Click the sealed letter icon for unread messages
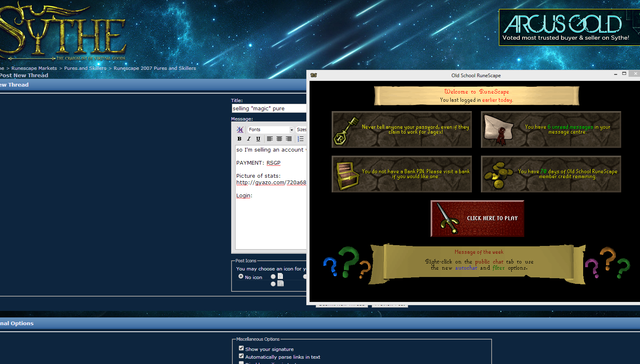Viewport: 640px width, 364px height. click(498, 130)
